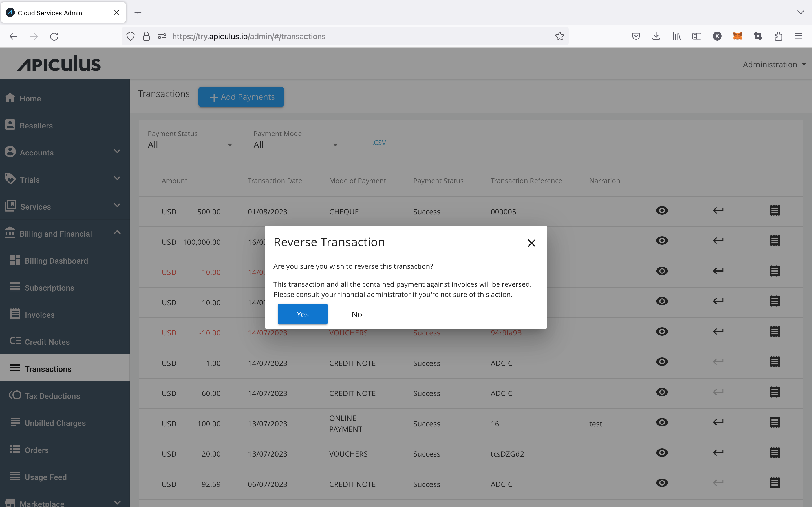
Task: View the receipt for the CHEQUE transaction
Action: tap(775, 210)
